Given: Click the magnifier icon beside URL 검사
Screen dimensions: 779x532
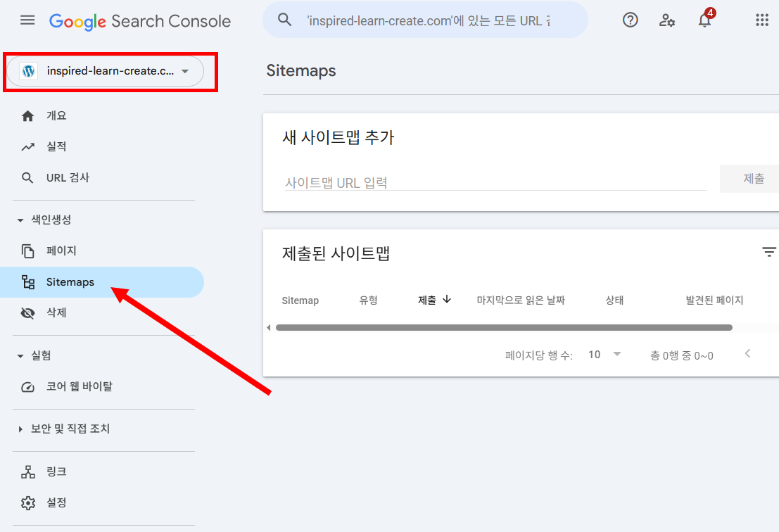Looking at the screenshot, I should pyautogui.click(x=28, y=178).
